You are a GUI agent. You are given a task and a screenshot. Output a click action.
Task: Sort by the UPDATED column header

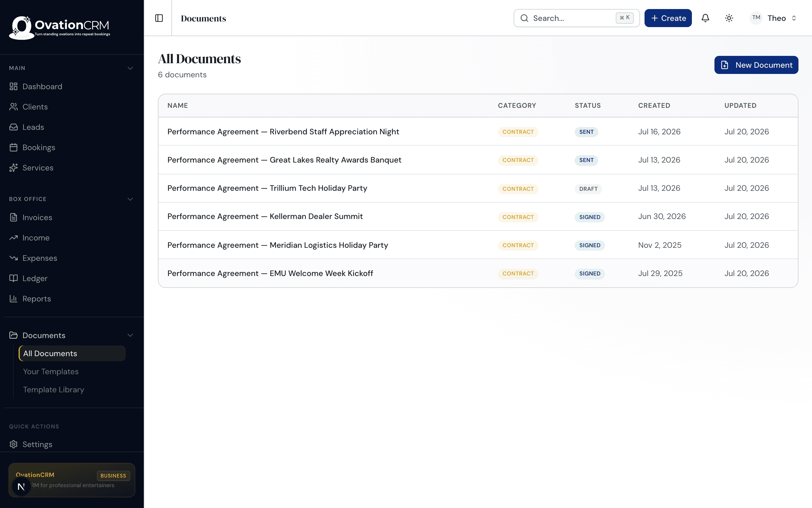coord(741,106)
